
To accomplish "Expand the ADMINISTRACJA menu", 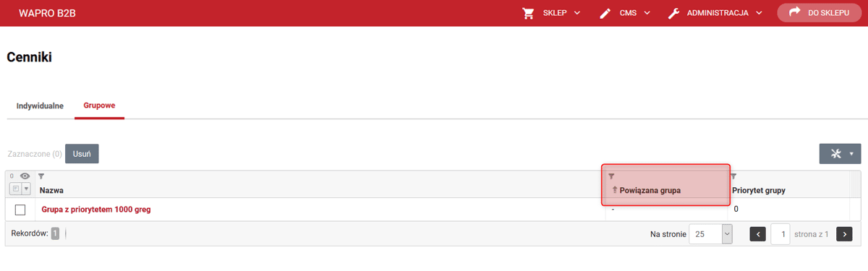I will click(x=715, y=13).
